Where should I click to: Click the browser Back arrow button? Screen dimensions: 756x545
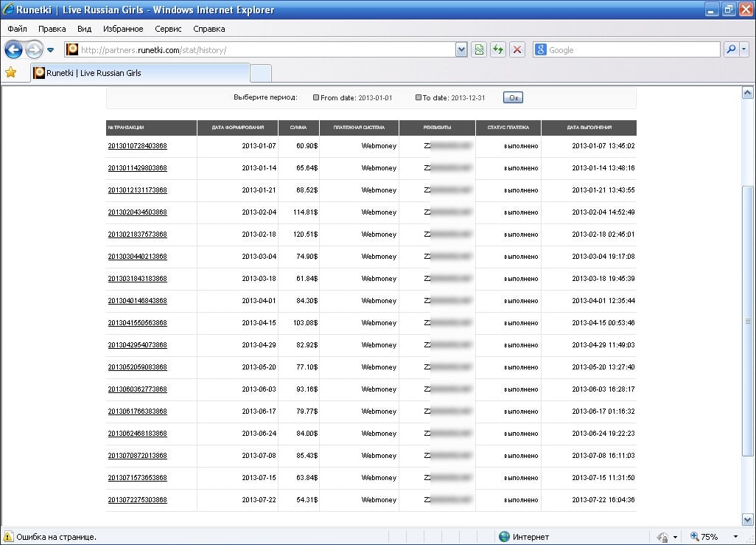coord(13,50)
